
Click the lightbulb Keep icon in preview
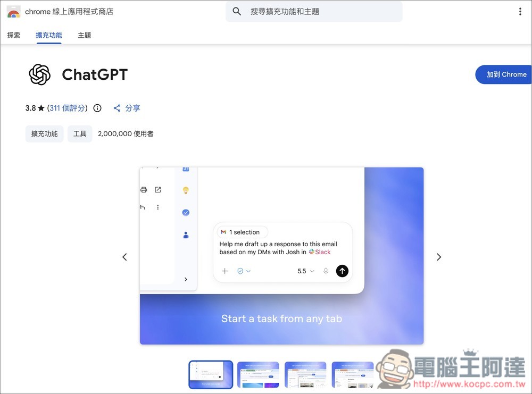click(x=186, y=190)
